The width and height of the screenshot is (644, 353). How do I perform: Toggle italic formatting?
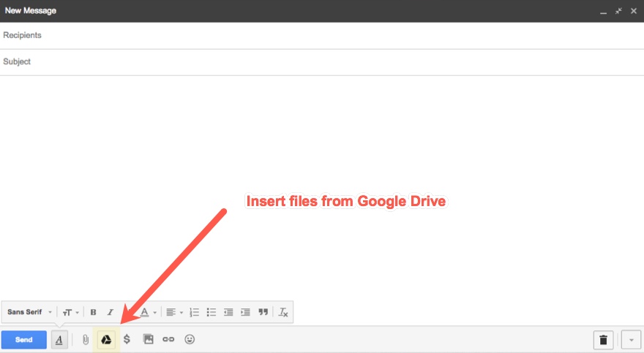[x=110, y=312]
